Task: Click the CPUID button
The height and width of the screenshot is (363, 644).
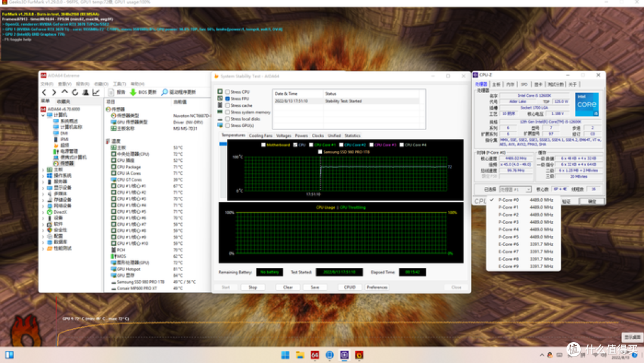Action: pyautogui.click(x=349, y=287)
